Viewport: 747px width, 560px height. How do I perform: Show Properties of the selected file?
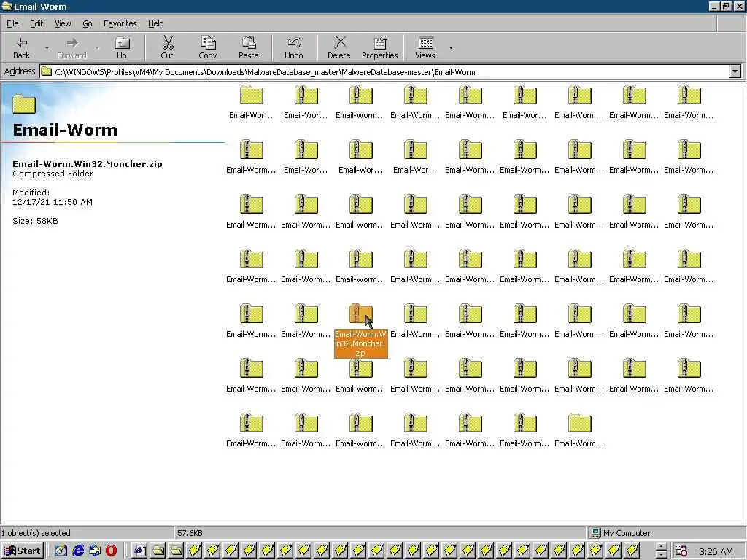[379, 47]
